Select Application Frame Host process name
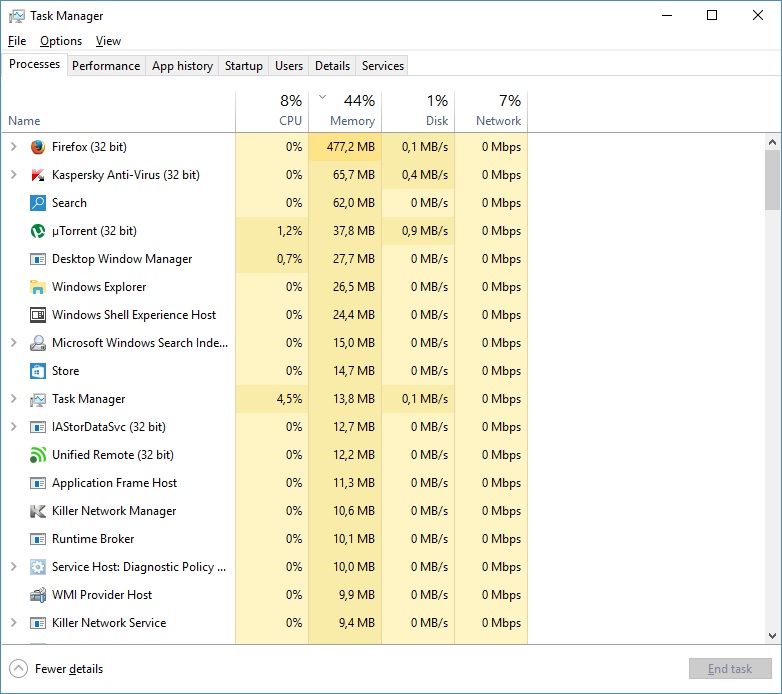This screenshot has height=694, width=782. click(114, 483)
